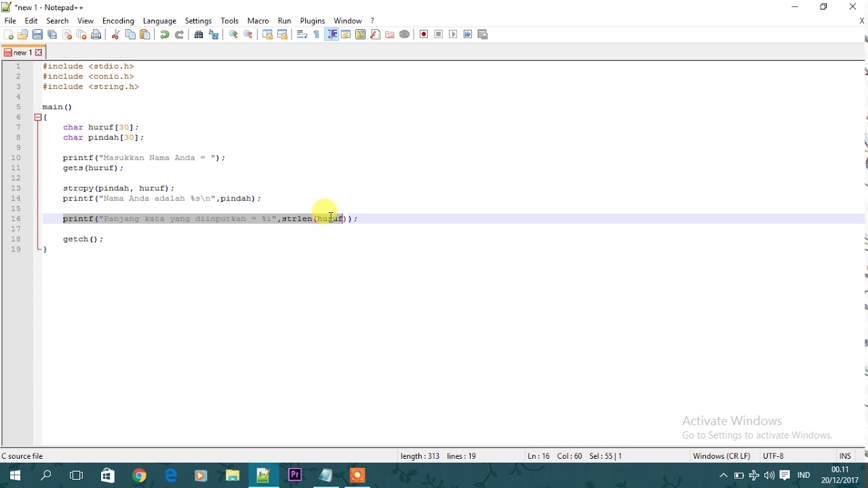Toggle Show All Characters pilcrow icon
The width and height of the screenshot is (868, 488).
[317, 35]
